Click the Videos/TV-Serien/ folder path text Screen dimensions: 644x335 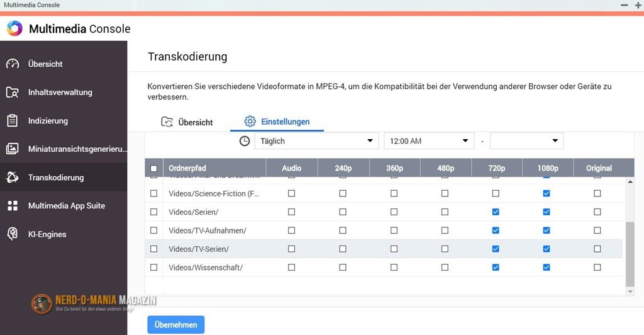pos(199,249)
